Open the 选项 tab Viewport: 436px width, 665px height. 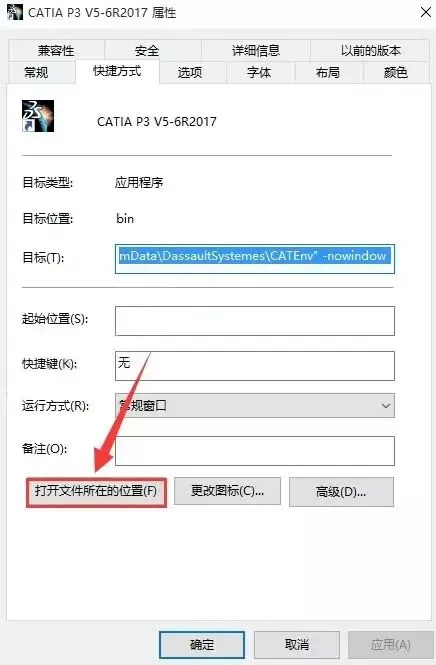pyautogui.click(x=190, y=72)
